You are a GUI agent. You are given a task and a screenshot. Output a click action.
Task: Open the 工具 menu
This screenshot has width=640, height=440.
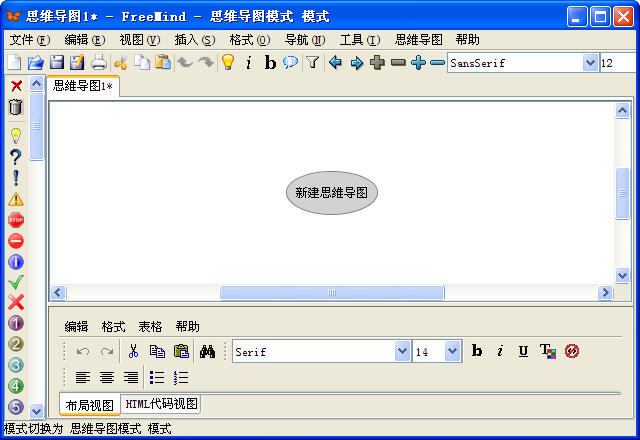pyautogui.click(x=360, y=40)
